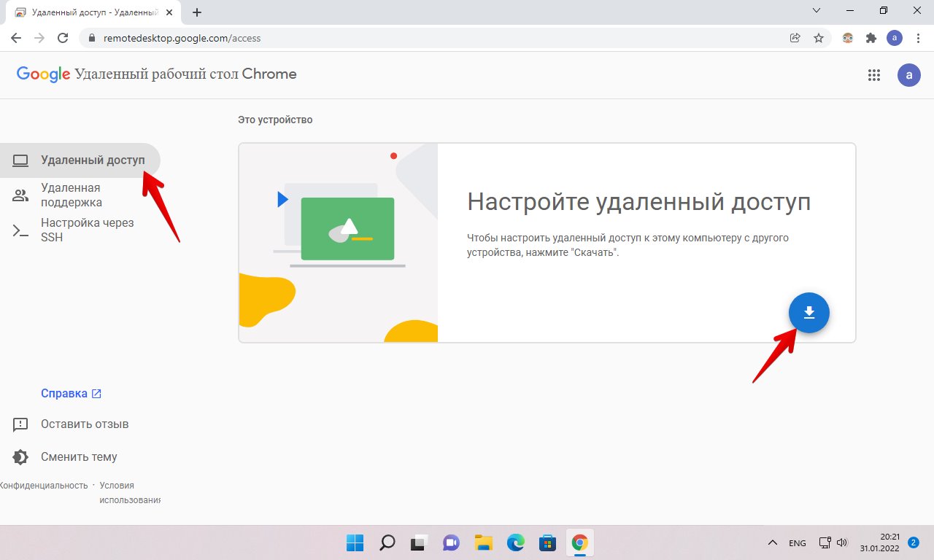
Task: Open File Explorer on taskbar
Action: [483, 542]
